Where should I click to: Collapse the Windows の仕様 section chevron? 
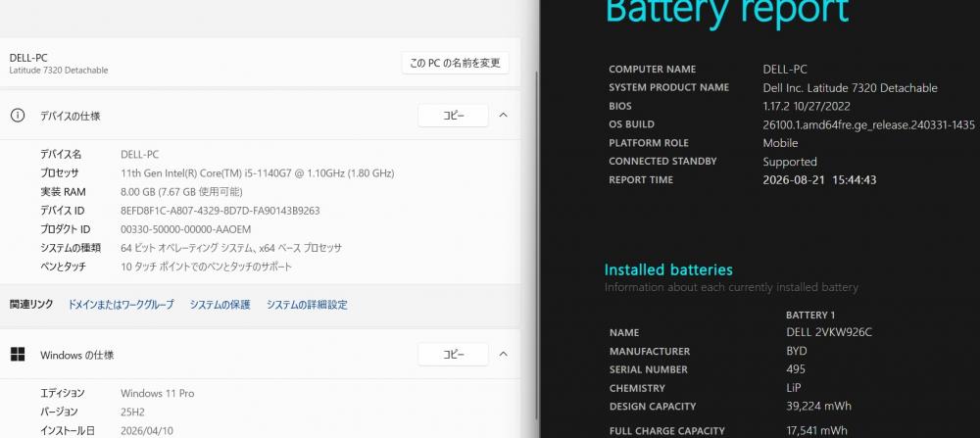coord(503,355)
